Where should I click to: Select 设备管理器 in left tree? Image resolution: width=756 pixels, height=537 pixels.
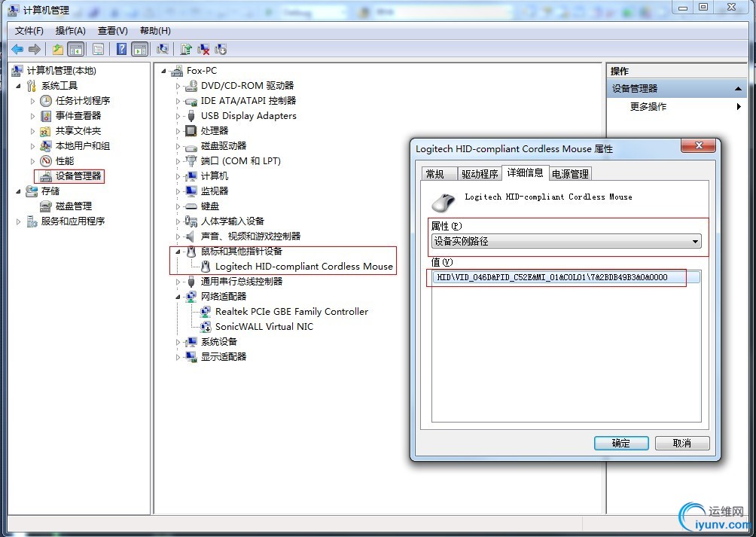point(78,176)
